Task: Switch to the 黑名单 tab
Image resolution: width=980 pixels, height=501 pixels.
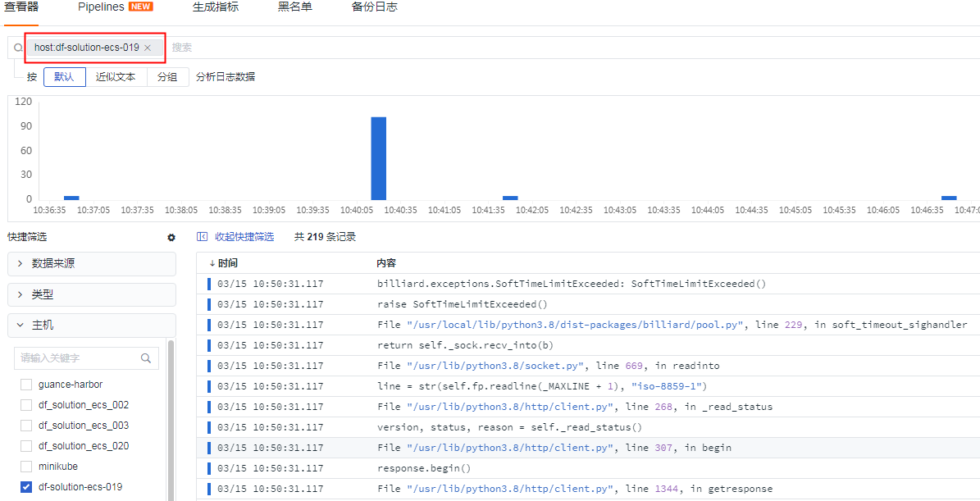Action: pyautogui.click(x=294, y=6)
